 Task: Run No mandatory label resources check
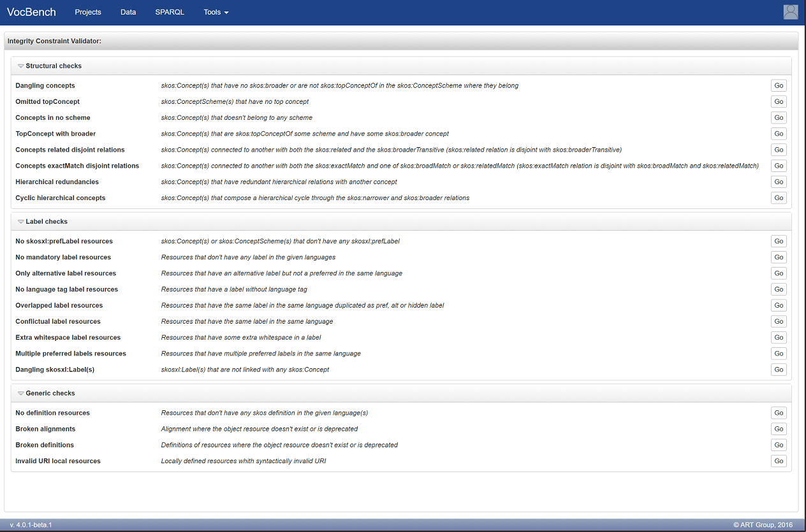click(779, 257)
